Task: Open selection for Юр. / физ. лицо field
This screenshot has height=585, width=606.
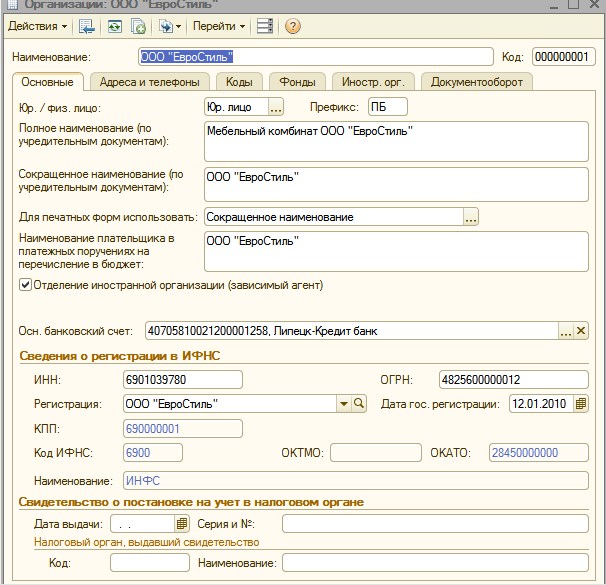Action: coord(276,107)
